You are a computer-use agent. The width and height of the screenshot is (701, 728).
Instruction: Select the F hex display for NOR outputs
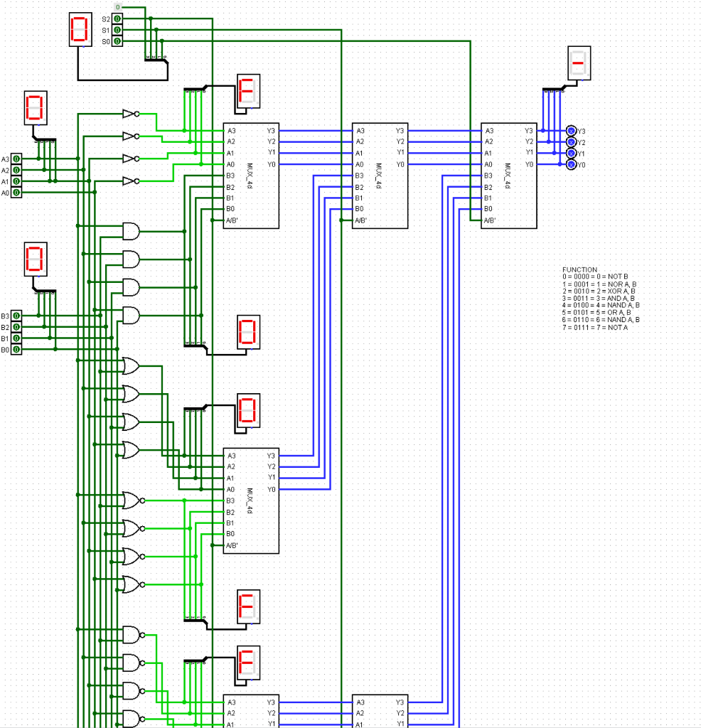pyautogui.click(x=248, y=607)
